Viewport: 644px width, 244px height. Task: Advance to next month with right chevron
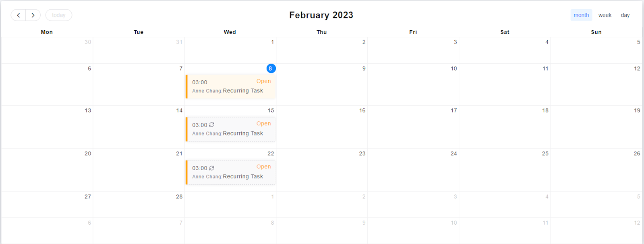pyautogui.click(x=33, y=15)
